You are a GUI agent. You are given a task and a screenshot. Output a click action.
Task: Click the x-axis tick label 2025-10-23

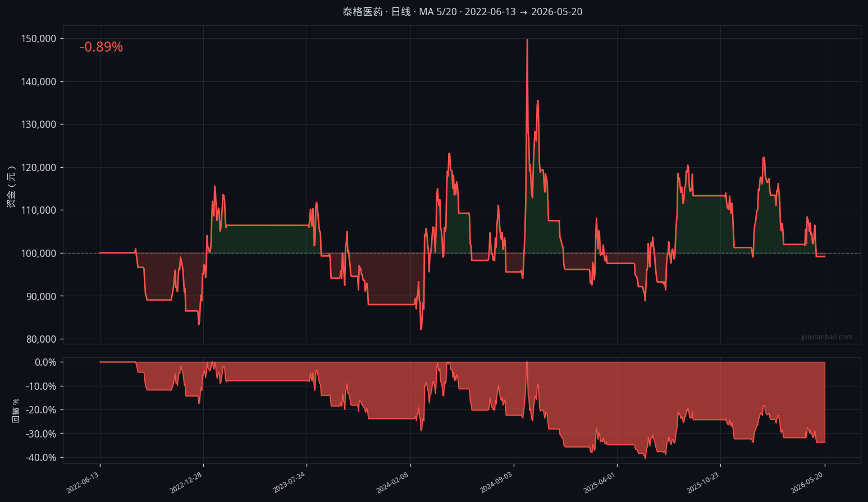(703, 482)
